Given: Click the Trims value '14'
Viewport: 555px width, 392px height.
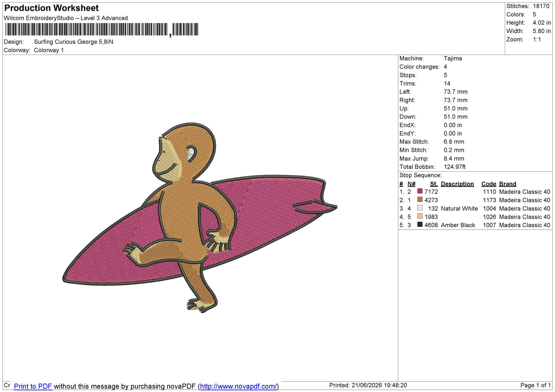Looking at the screenshot, I should pyautogui.click(x=447, y=83).
